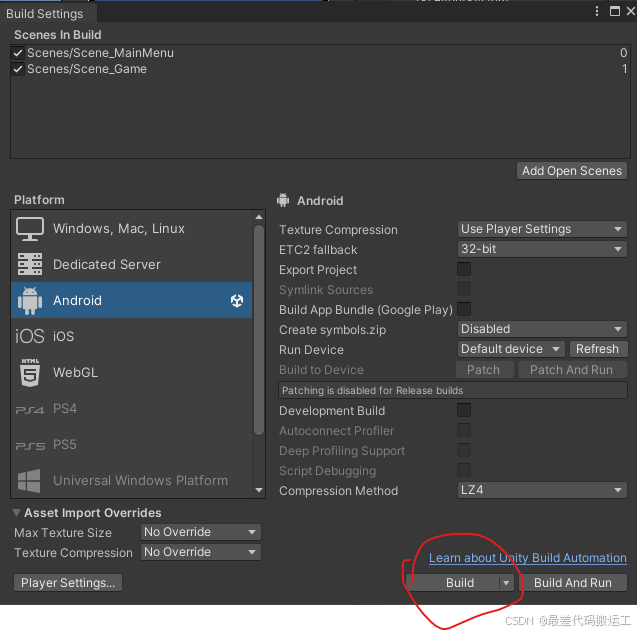This screenshot has width=637, height=632.
Task: Click the Build button
Action: pyautogui.click(x=453, y=583)
